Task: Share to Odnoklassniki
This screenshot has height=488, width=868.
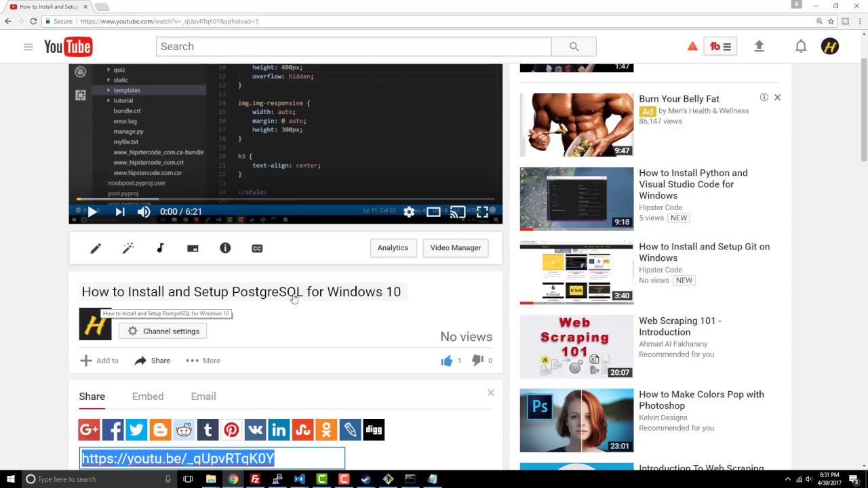Action: (x=326, y=430)
